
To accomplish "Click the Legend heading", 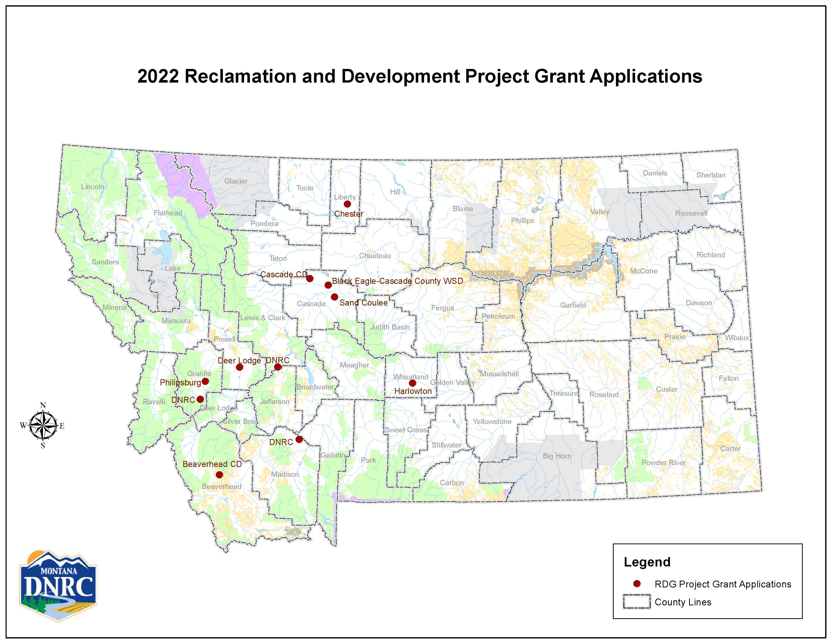I will [x=647, y=562].
